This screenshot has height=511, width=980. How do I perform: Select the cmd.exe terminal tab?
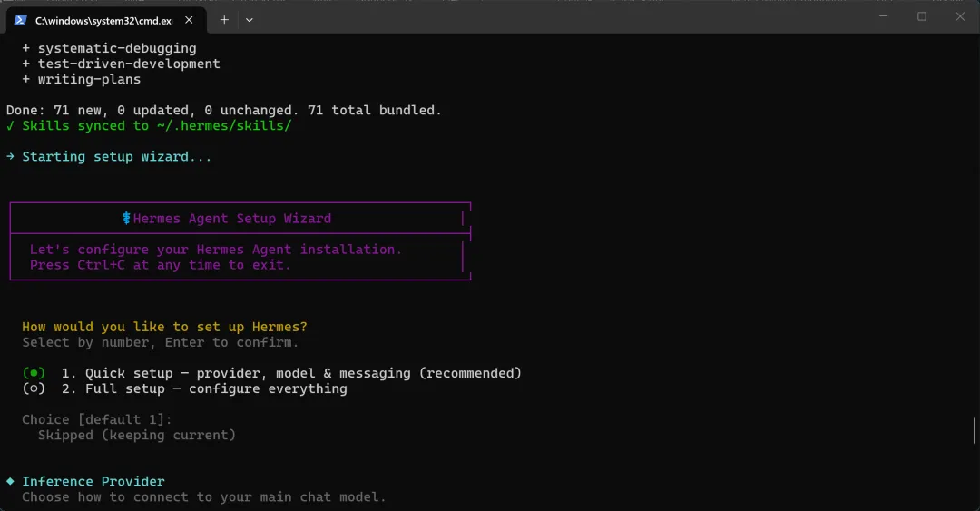pyautogui.click(x=105, y=20)
